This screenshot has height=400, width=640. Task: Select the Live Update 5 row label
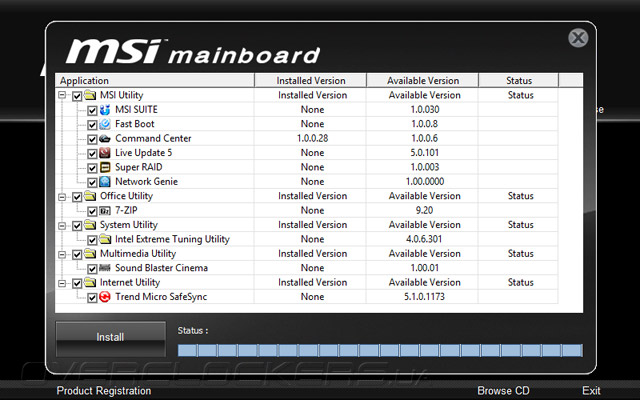pyautogui.click(x=143, y=153)
